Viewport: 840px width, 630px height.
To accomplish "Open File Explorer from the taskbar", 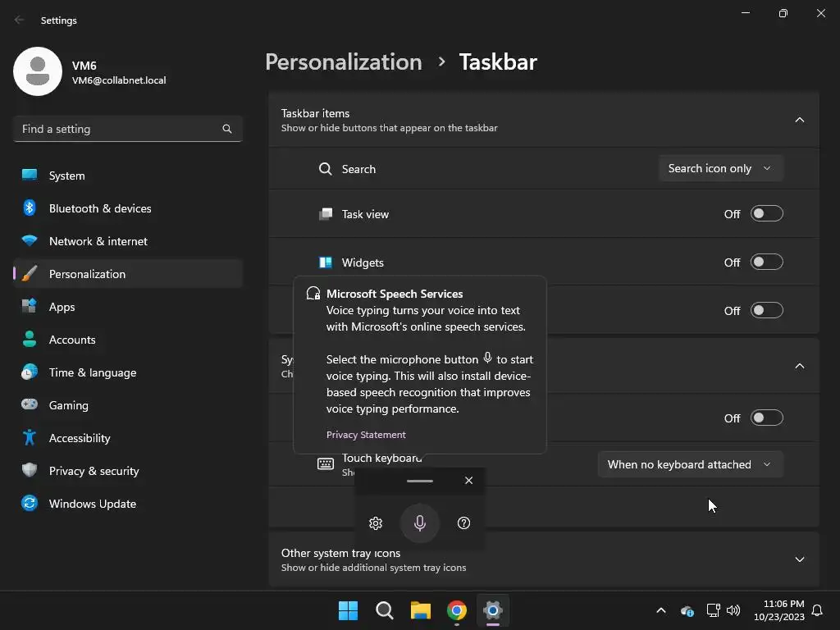I will point(421,610).
